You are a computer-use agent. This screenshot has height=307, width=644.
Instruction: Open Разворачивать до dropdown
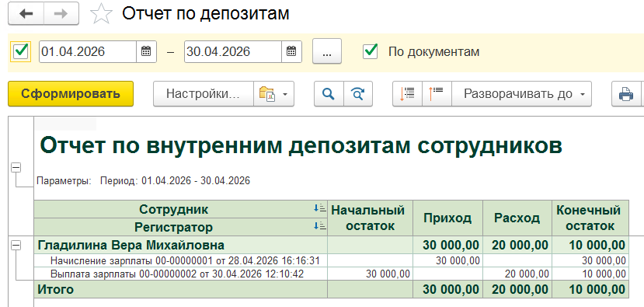(521, 94)
